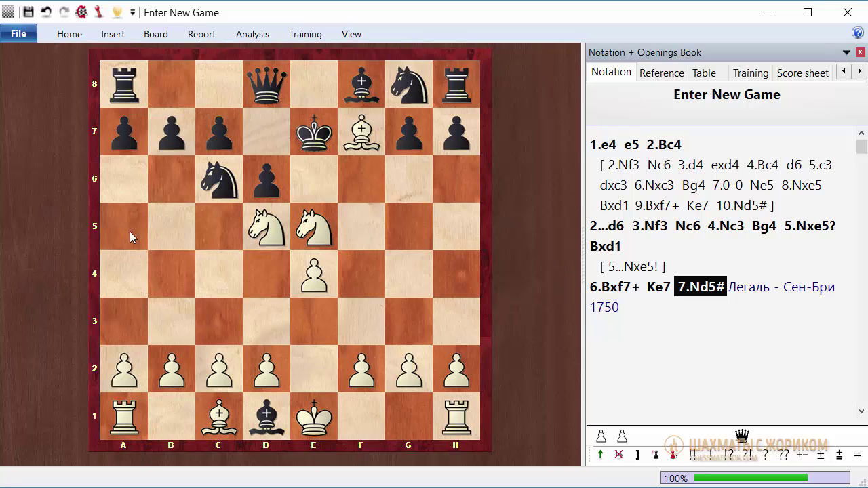The height and width of the screenshot is (488, 868).
Task: Click the save icon in the title bar
Action: coord(28,12)
